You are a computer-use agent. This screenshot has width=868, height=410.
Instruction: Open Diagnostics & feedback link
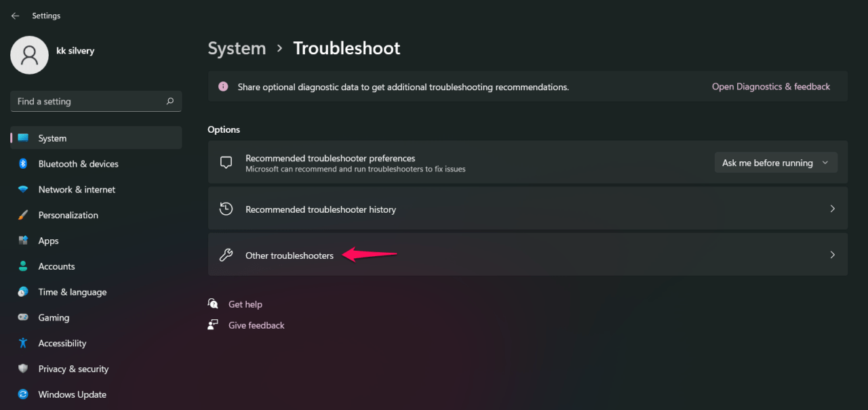pos(770,87)
